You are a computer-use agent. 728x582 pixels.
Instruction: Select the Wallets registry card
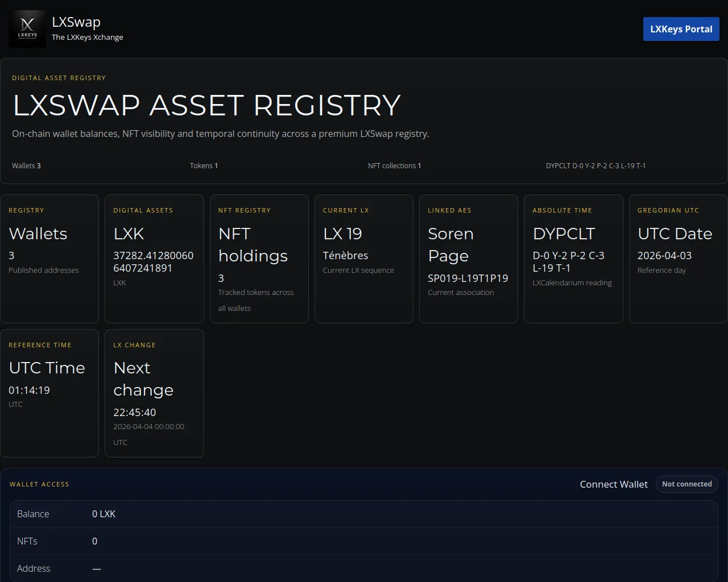click(x=49, y=259)
